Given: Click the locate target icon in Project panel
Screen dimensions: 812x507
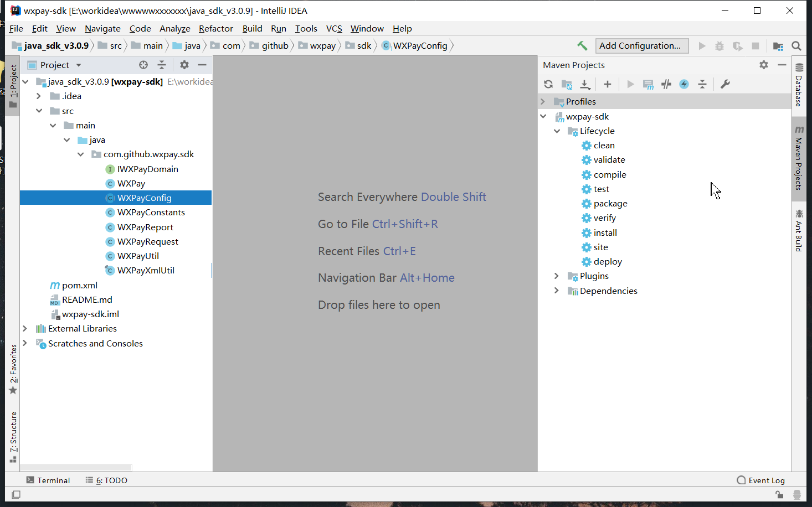Looking at the screenshot, I should (143, 65).
